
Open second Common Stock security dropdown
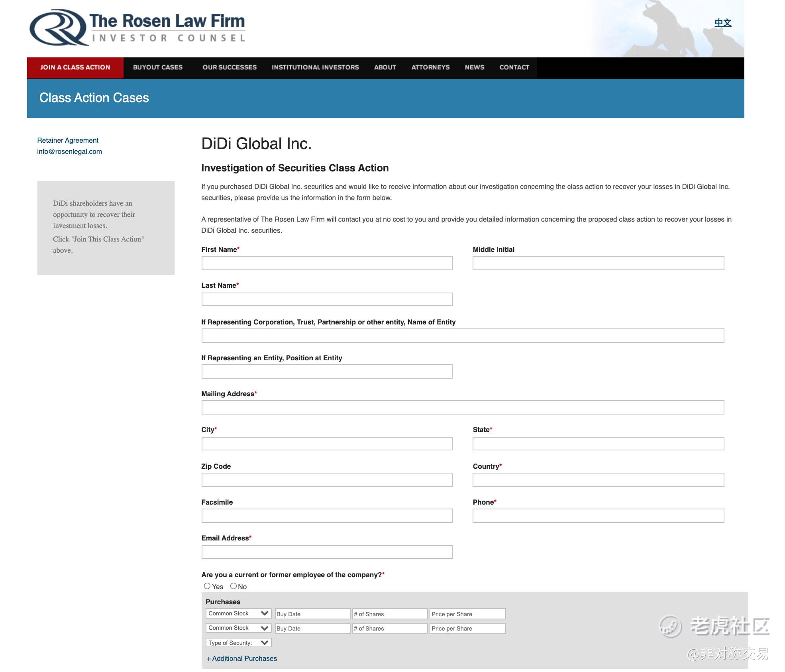point(238,628)
